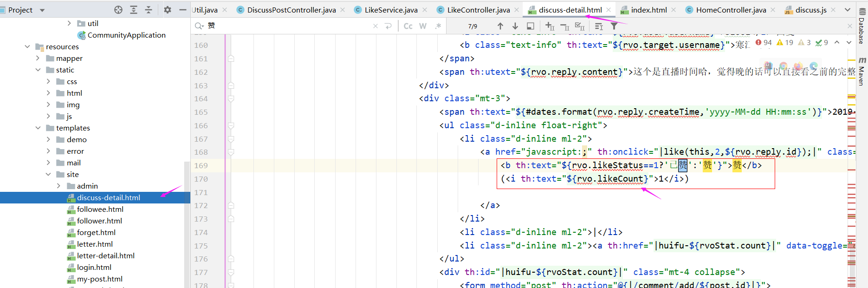Expand the util folder
Screen dimensions: 868x288
click(x=69, y=23)
